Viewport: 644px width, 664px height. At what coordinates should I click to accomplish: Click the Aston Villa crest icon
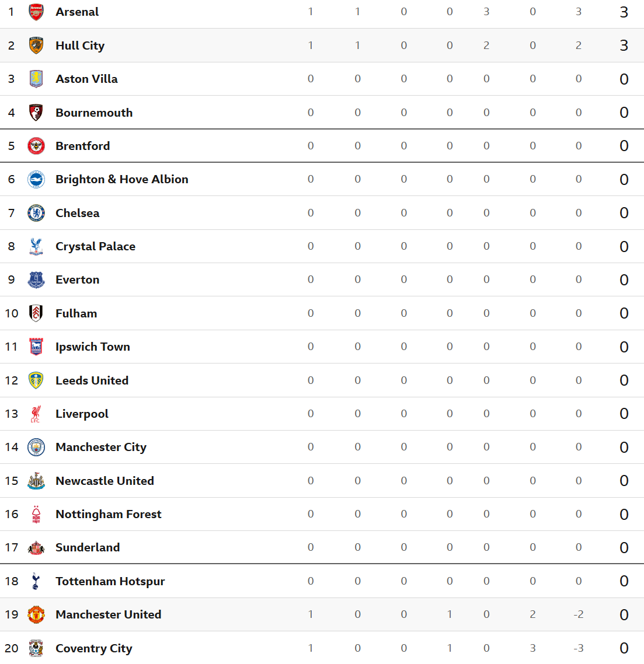point(36,79)
